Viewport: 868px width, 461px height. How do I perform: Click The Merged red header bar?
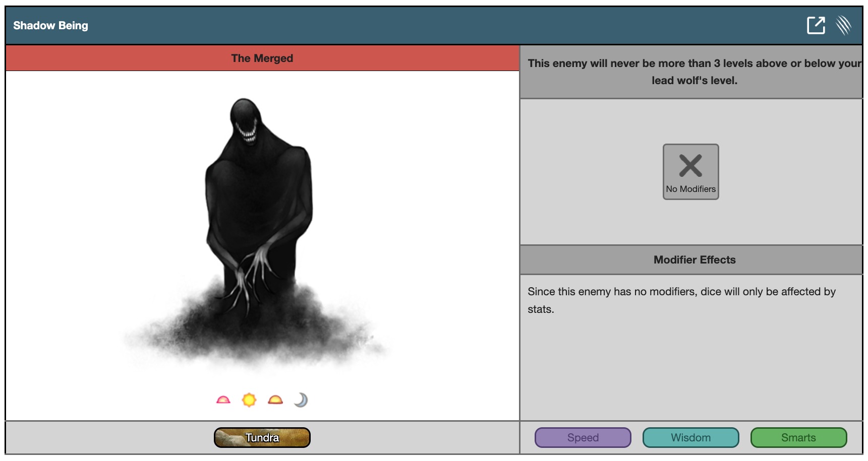pos(262,58)
